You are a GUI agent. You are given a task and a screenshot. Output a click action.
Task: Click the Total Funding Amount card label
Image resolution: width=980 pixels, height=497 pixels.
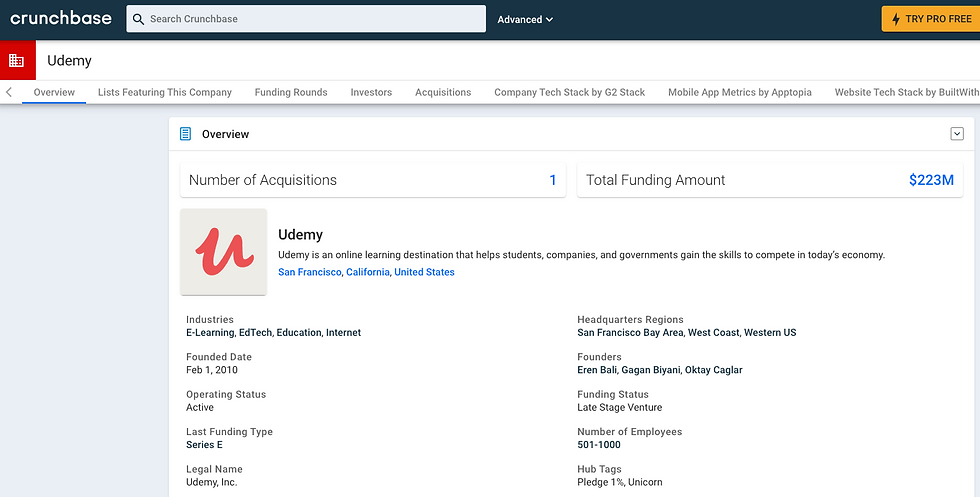656,180
